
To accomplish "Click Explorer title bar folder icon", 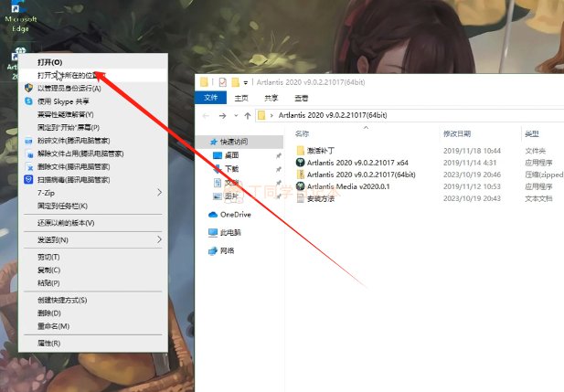I will click(204, 82).
